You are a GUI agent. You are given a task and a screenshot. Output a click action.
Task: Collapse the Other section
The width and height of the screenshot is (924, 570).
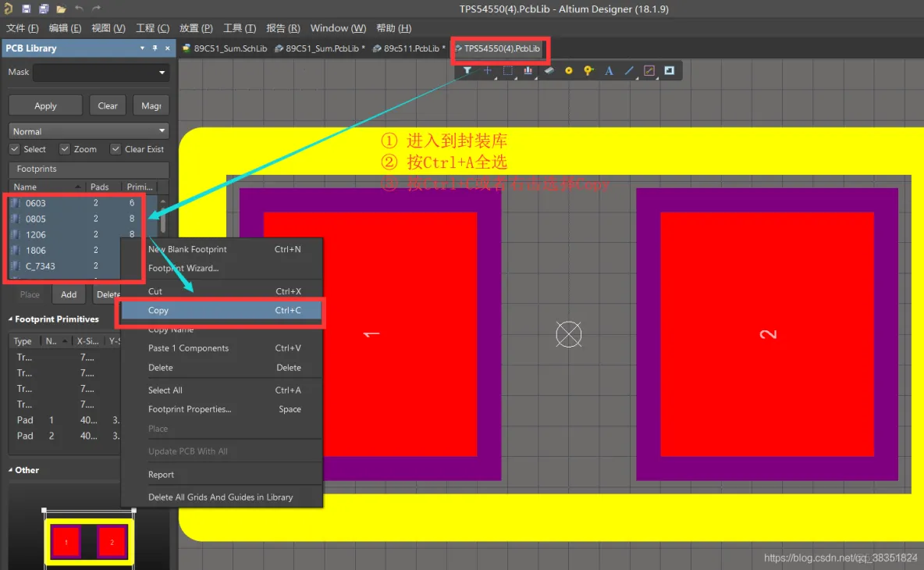(11, 470)
